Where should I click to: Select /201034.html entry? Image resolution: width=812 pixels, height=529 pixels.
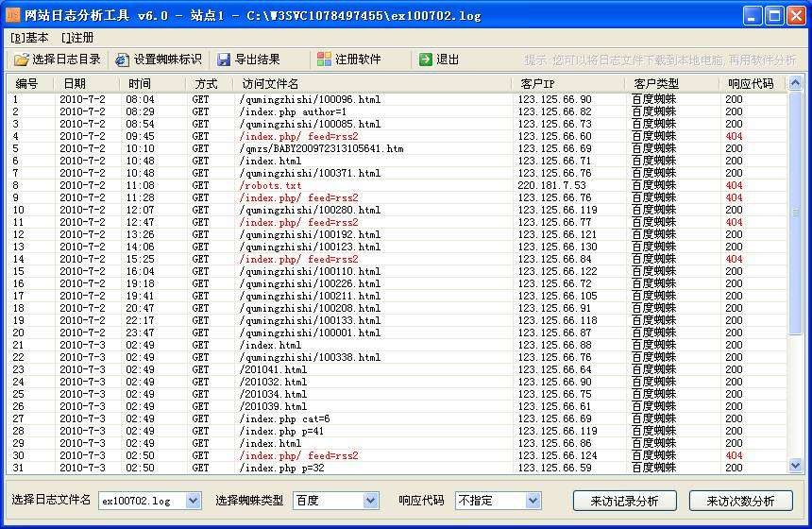click(x=273, y=394)
